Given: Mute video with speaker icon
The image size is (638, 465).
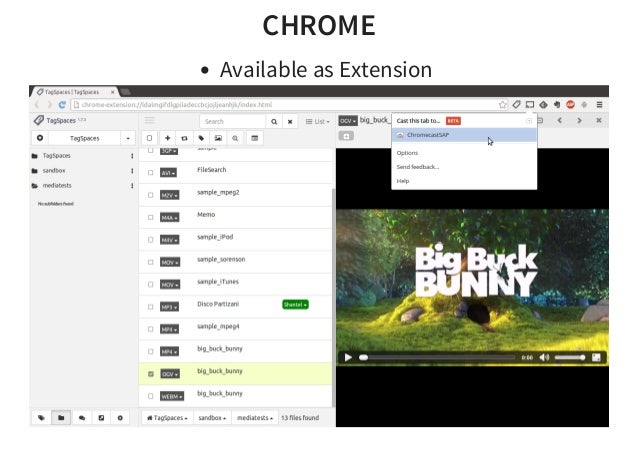Looking at the screenshot, I should [544, 358].
